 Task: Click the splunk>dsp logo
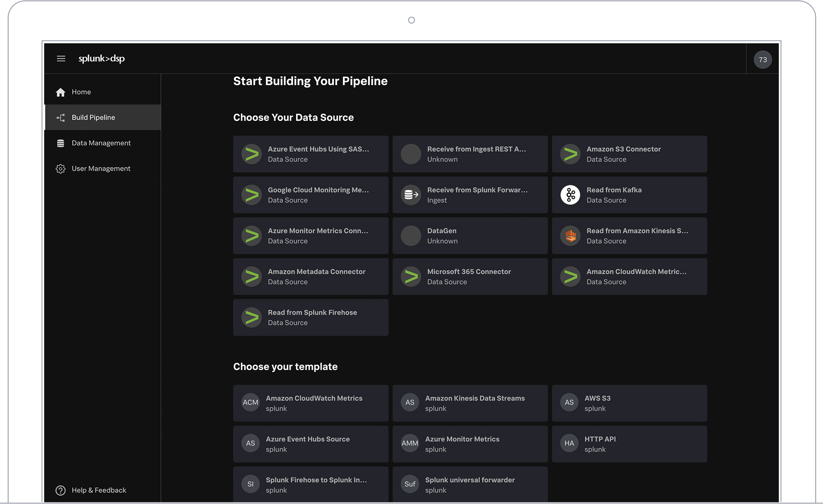coord(102,59)
